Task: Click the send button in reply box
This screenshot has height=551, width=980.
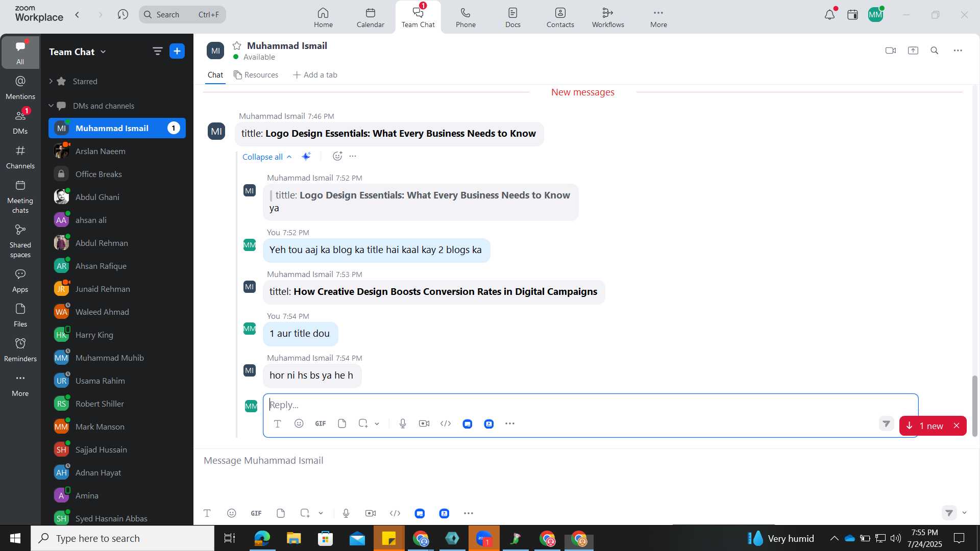Action: click(887, 423)
